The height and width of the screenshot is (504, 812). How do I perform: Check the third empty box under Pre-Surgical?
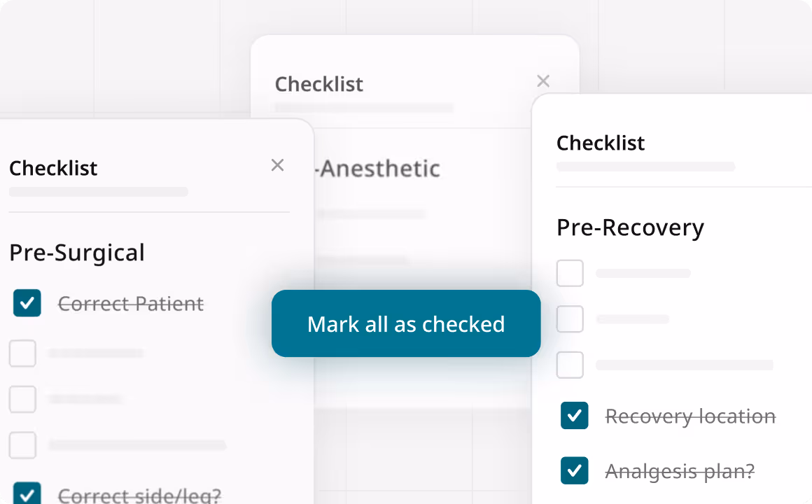[x=22, y=444]
